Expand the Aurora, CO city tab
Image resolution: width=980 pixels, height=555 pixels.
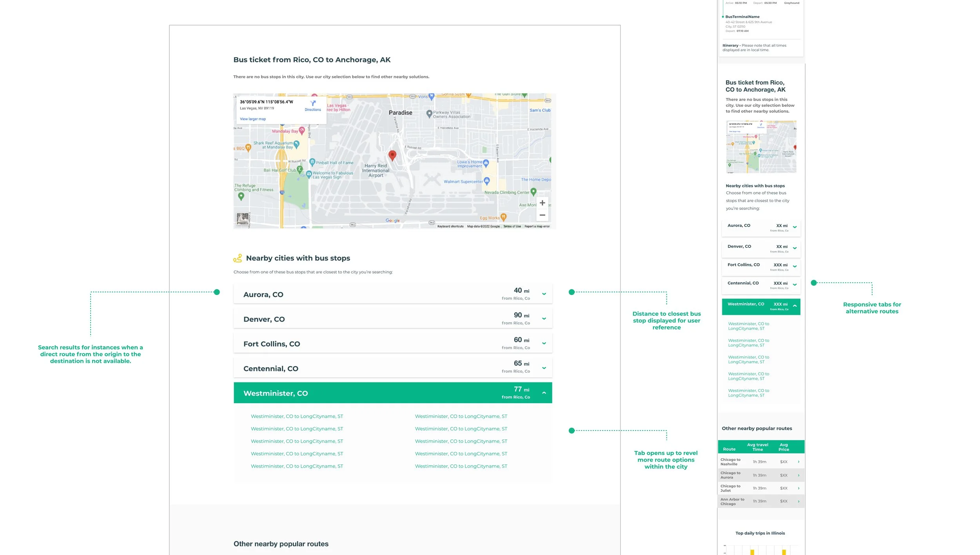pyautogui.click(x=392, y=294)
